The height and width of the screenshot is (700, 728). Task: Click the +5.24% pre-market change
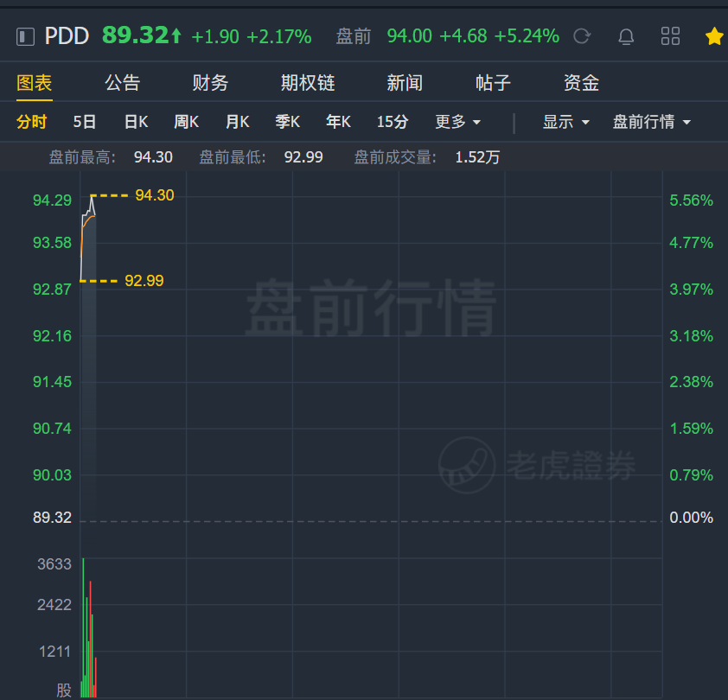coord(527,36)
